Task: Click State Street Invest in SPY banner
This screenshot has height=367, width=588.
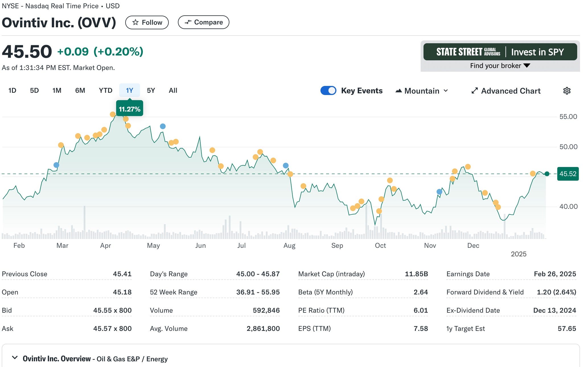Action: 500,52
